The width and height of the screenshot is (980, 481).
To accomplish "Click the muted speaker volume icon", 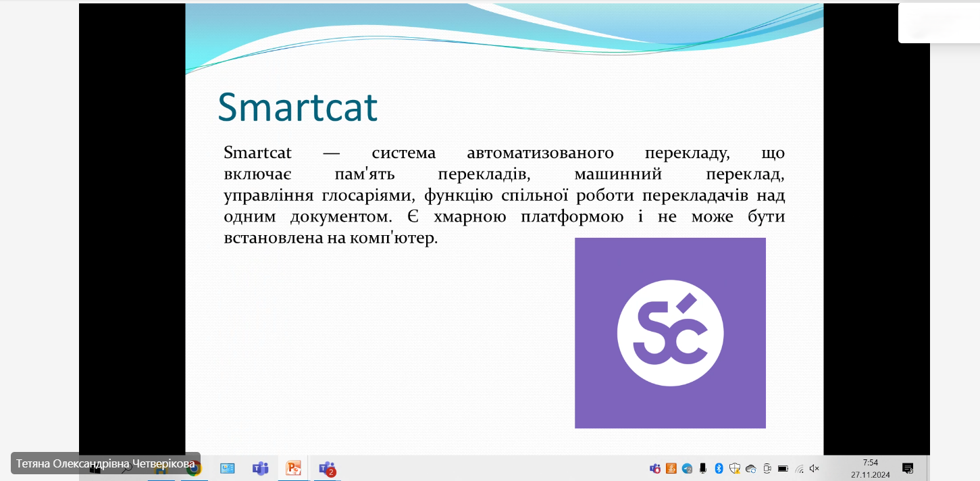I will [x=815, y=468].
